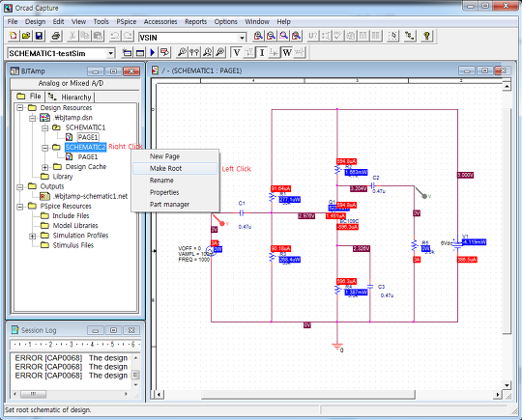
Task: Choose New Page from context menu
Action: pyautogui.click(x=175, y=156)
